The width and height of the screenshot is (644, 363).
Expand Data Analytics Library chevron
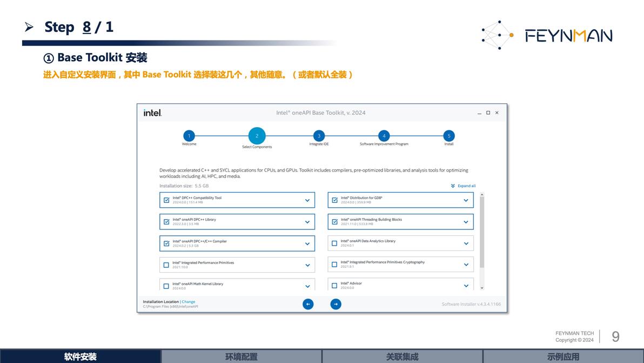click(x=466, y=243)
